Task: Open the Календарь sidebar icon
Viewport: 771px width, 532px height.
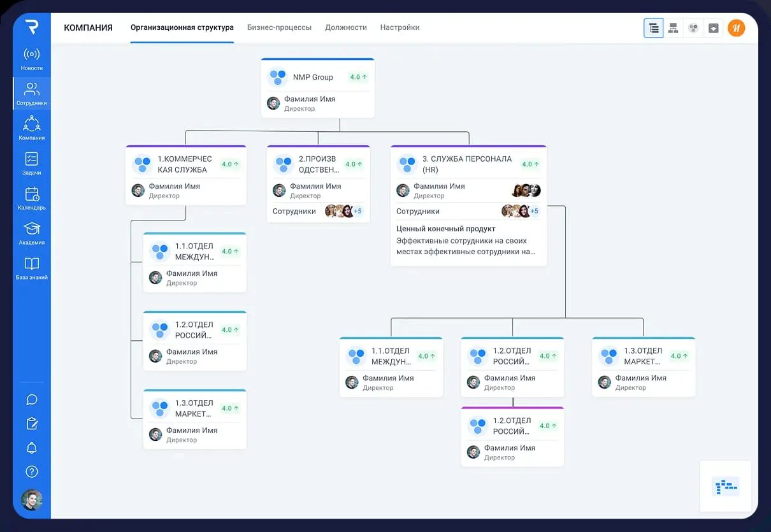Action: click(31, 199)
